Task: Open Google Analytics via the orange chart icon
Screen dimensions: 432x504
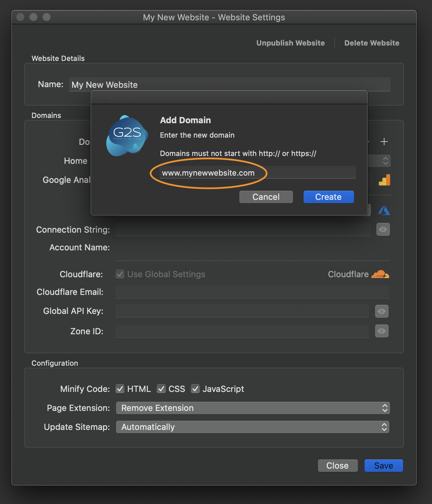Action: point(384,180)
